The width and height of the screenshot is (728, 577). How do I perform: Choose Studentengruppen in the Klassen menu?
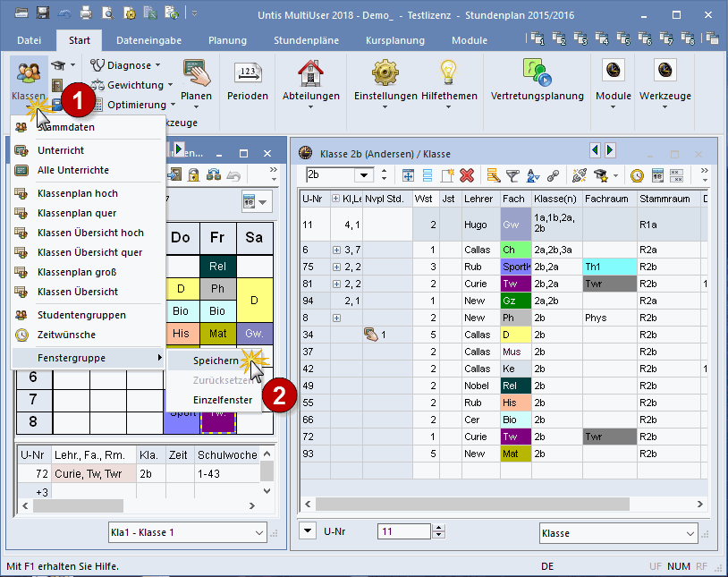(x=88, y=315)
